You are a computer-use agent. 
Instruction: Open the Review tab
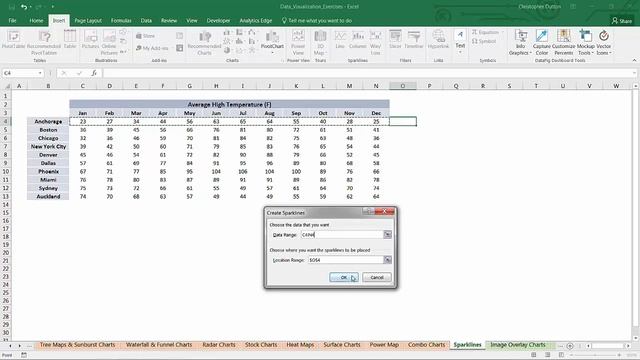coord(169,20)
